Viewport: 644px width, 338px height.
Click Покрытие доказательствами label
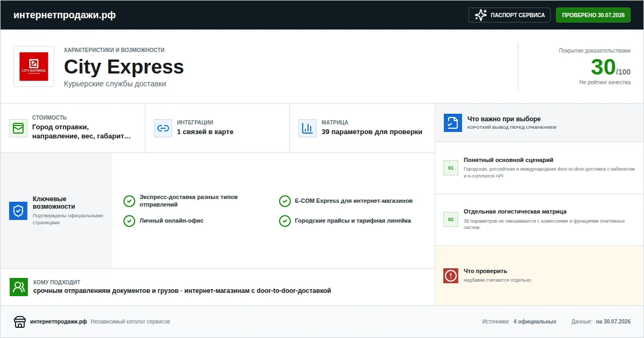click(x=595, y=50)
